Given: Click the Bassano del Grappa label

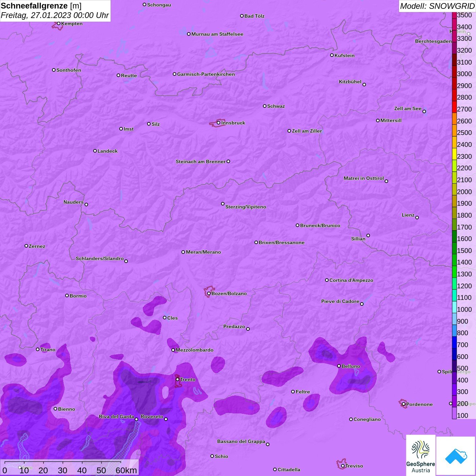Looking at the screenshot, I should pos(241,441).
